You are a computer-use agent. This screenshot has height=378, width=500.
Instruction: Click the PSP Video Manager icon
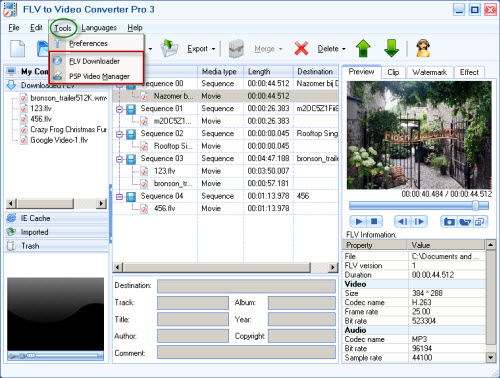58,76
